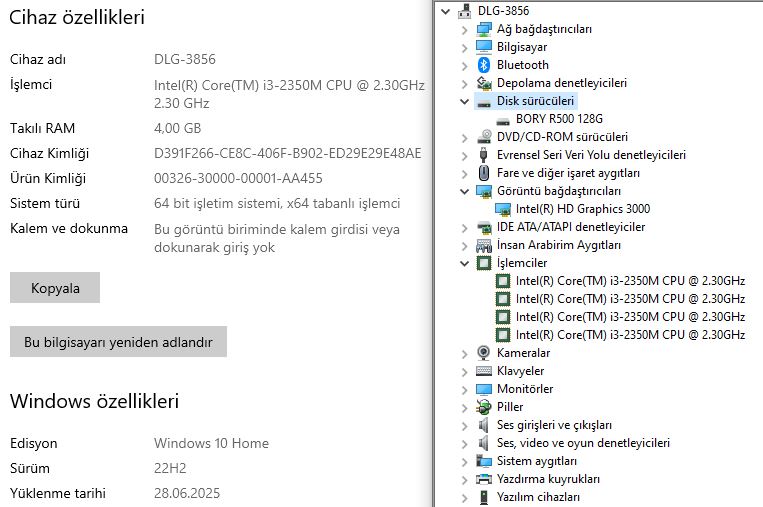This screenshot has width=763, height=507.
Task: Click the Sistem türü value 64 bit işletim sistemi
Action: (277, 203)
